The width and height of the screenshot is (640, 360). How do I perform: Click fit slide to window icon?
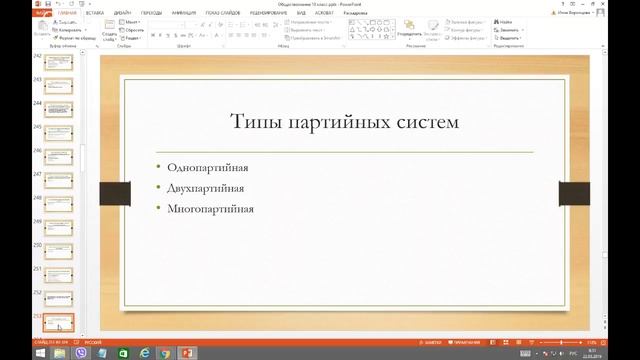click(603, 342)
